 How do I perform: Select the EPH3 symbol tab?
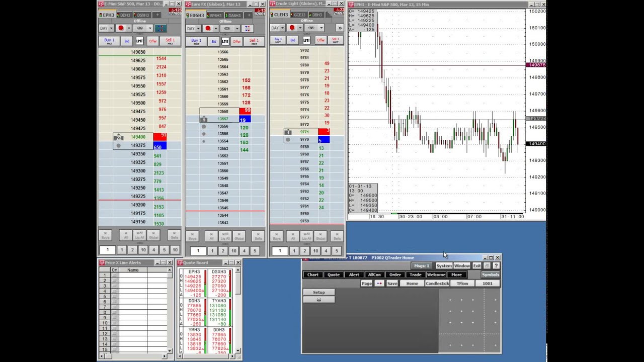pyautogui.click(x=107, y=15)
